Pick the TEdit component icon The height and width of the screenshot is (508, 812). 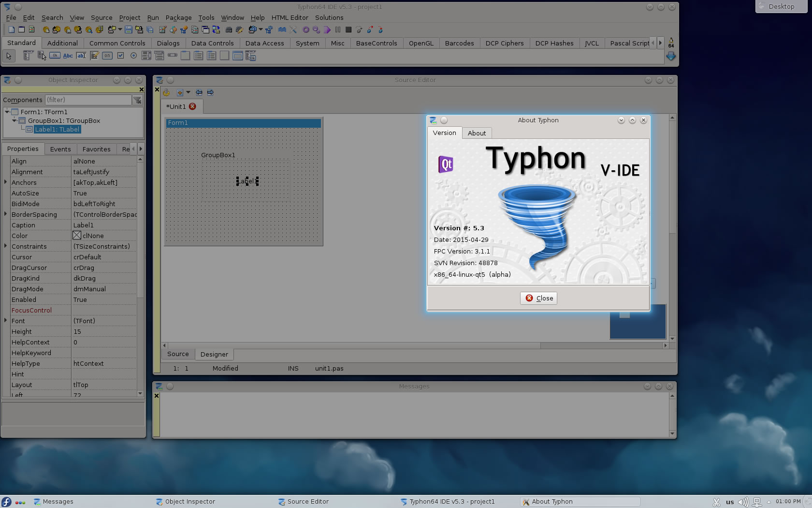tap(81, 56)
